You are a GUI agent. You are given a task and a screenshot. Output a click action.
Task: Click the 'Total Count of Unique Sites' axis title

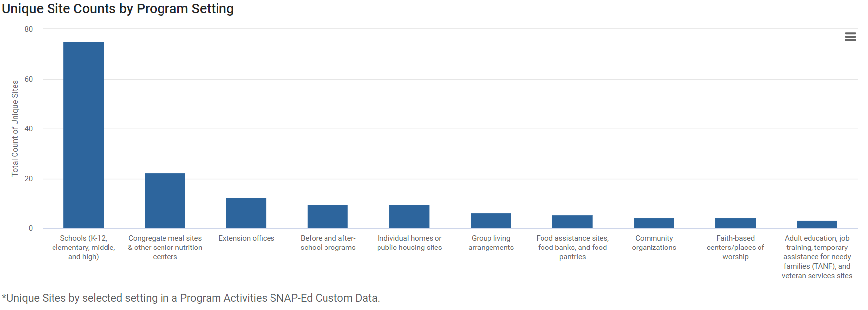click(15, 128)
